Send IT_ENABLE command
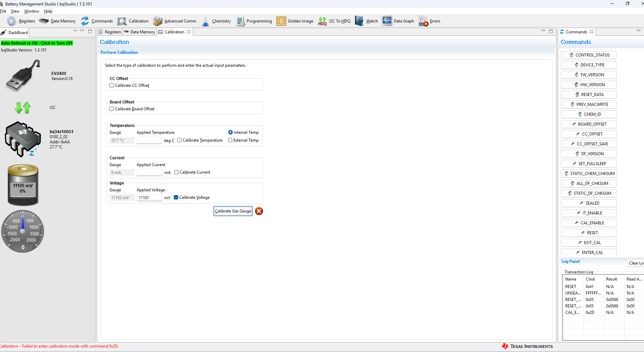This screenshot has width=644, height=352. point(588,213)
